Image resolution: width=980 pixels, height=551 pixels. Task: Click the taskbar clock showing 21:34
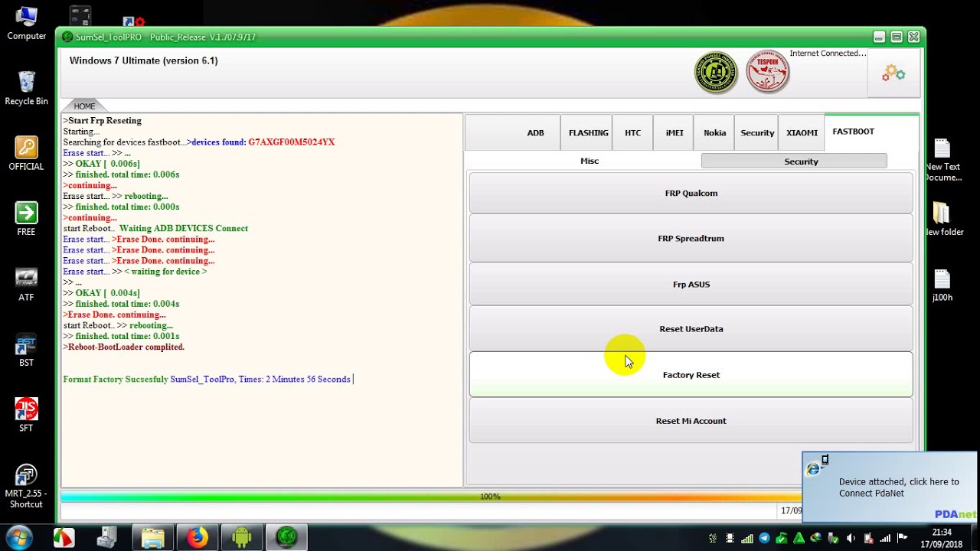pyautogui.click(x=942, y=538)
